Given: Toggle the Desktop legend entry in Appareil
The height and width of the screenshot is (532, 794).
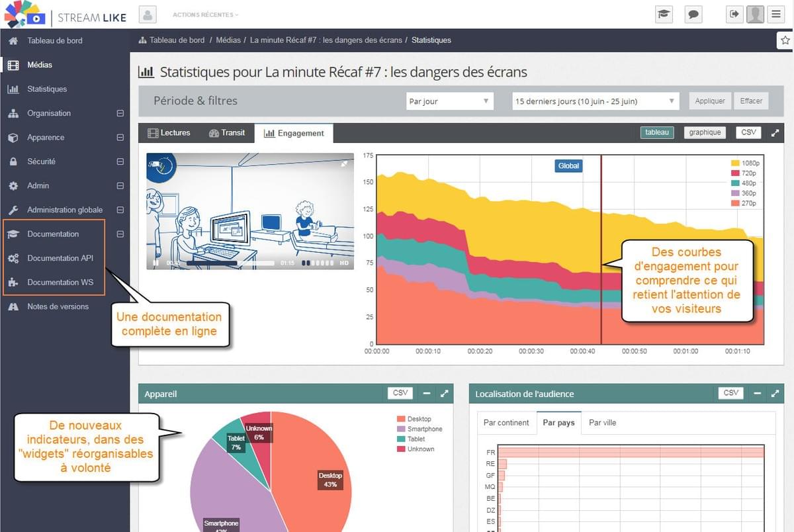Looking at the screenshot, I should [x=414, y=419].
